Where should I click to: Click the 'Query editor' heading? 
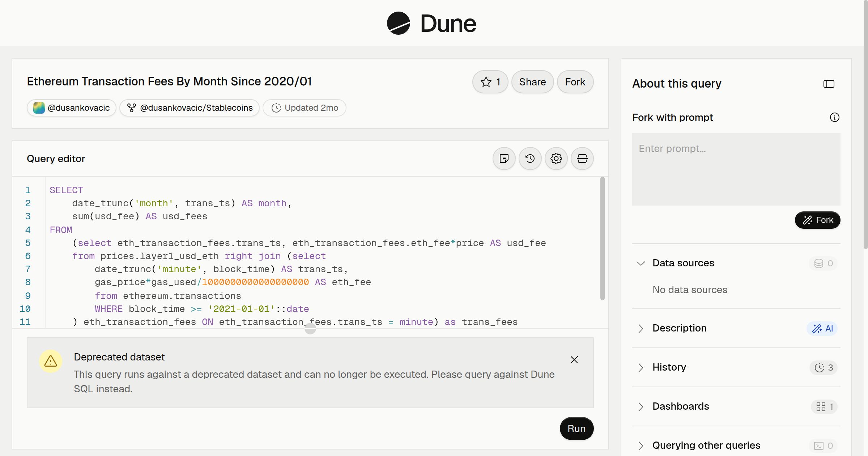pos(56,159)
